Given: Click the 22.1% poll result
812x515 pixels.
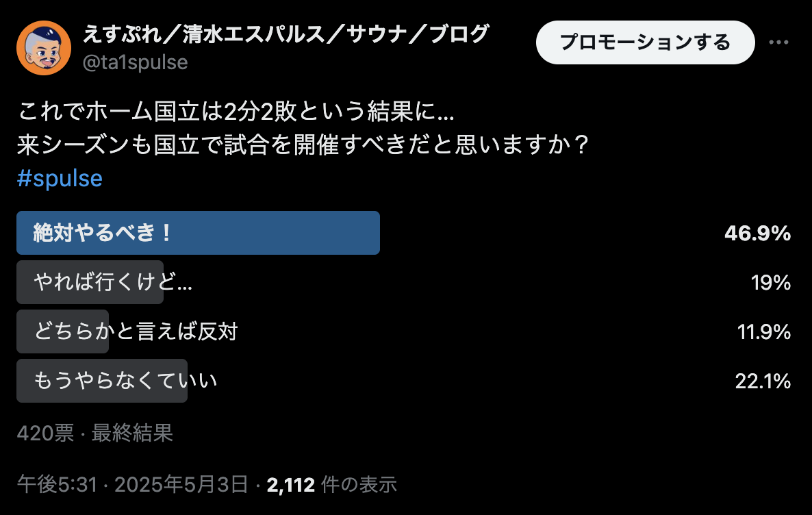Looking at the screenshot, I should coord(763,381).
